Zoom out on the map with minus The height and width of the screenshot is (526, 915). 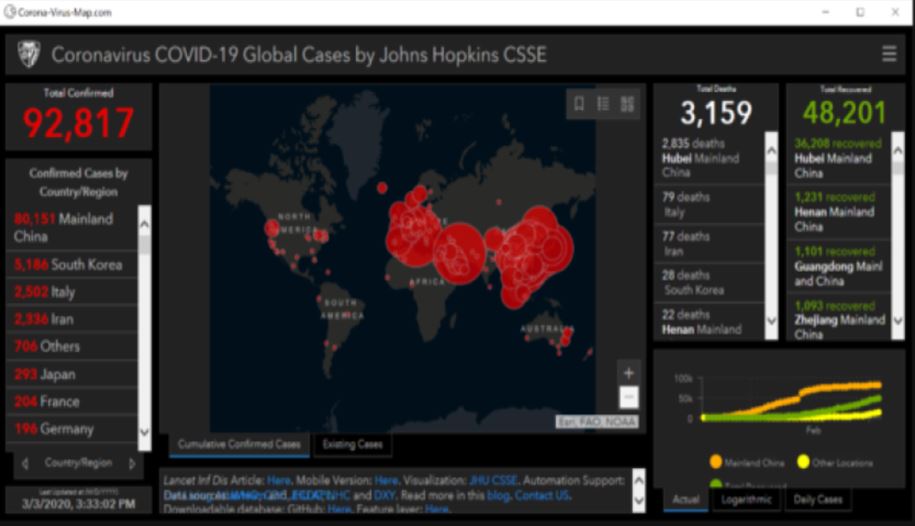click(x=628, y=397)
